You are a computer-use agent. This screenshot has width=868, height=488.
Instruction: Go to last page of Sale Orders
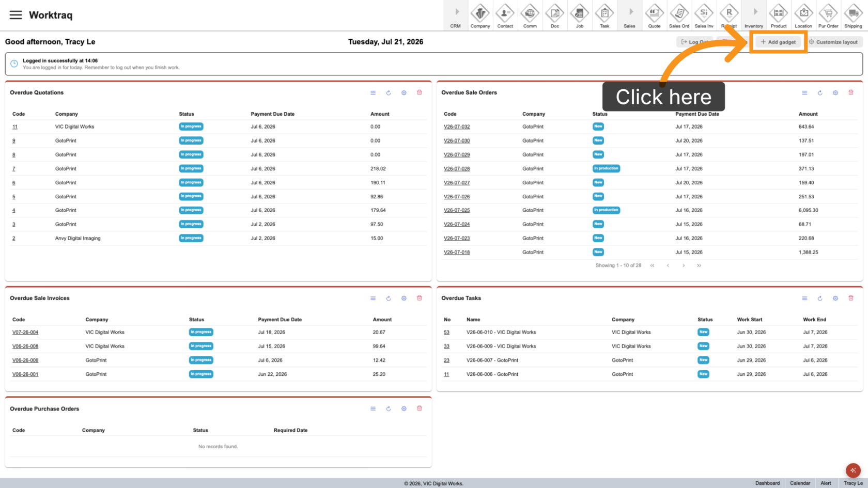coord(699,265)
